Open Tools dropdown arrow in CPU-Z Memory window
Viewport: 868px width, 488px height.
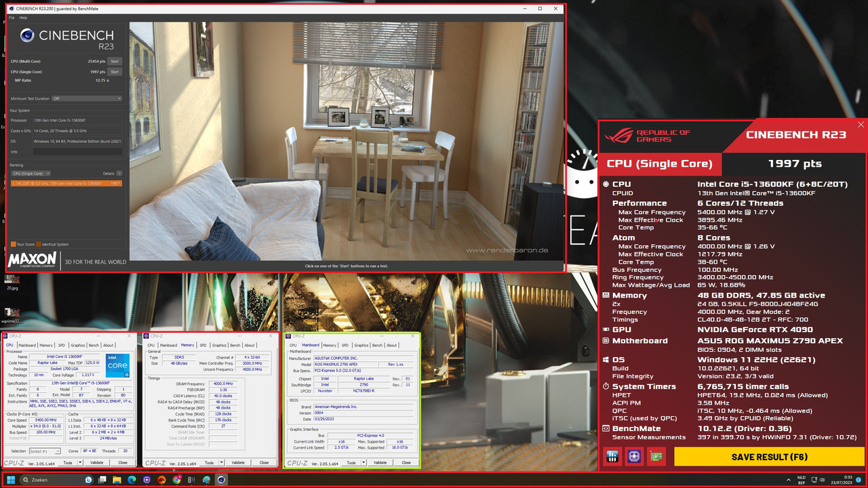coord(220,462)
